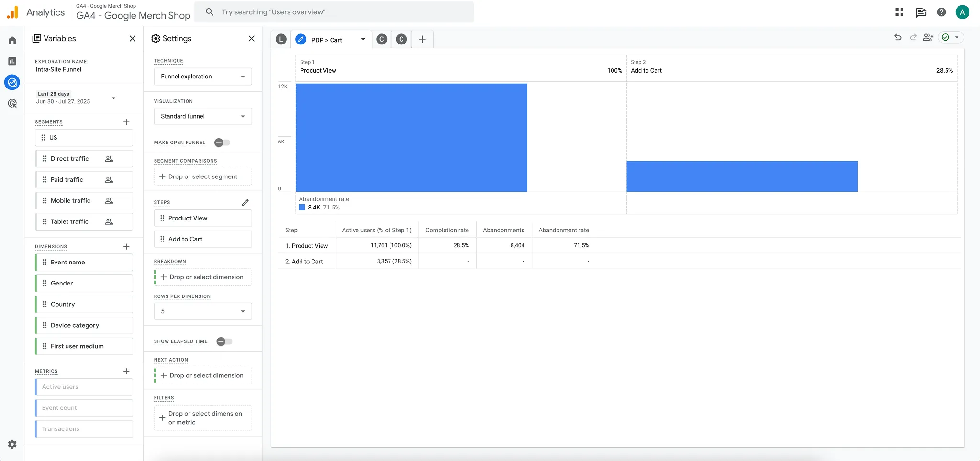Open the Insights messages icon

tap(920, 12)
